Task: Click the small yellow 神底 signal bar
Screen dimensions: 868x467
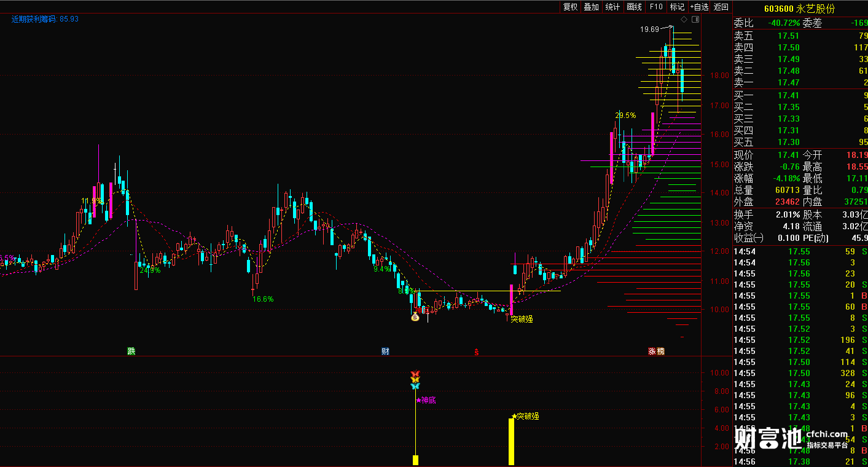Action: pyautogui.click(x=415, y=460)
